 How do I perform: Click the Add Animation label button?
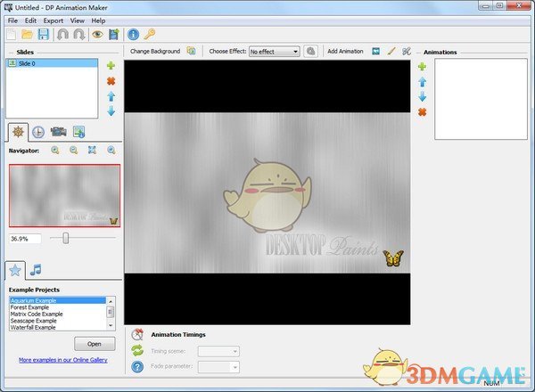coord(345,51)
